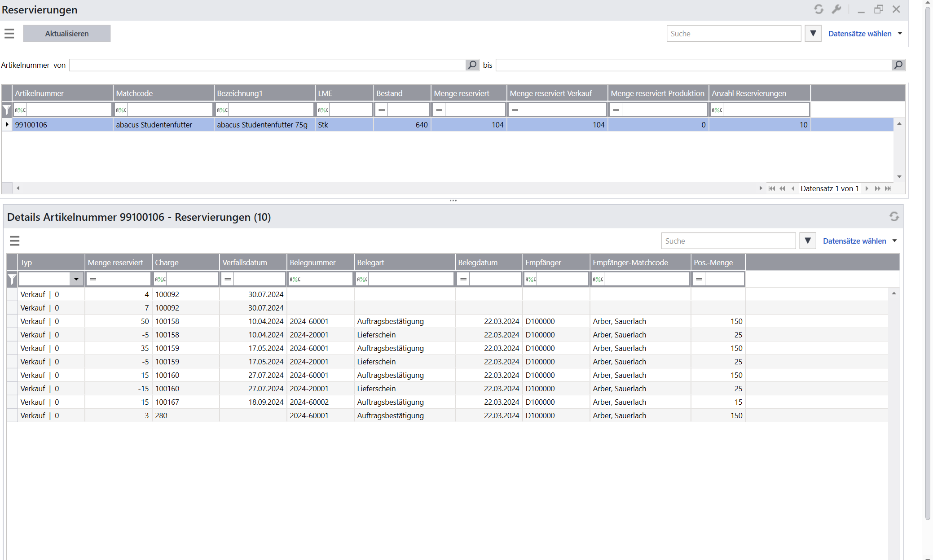Click magnifier next to bis field
Viewport: 933px width, 560px height.
(898, 65)
